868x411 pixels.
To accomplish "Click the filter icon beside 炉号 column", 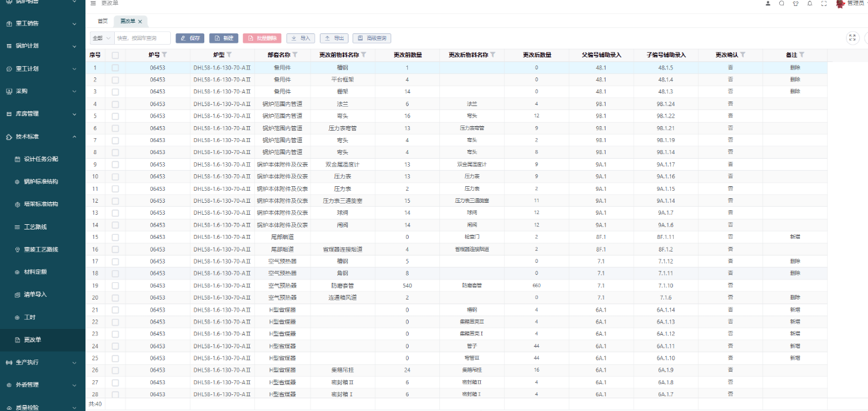I will click(x=165, y=55).
